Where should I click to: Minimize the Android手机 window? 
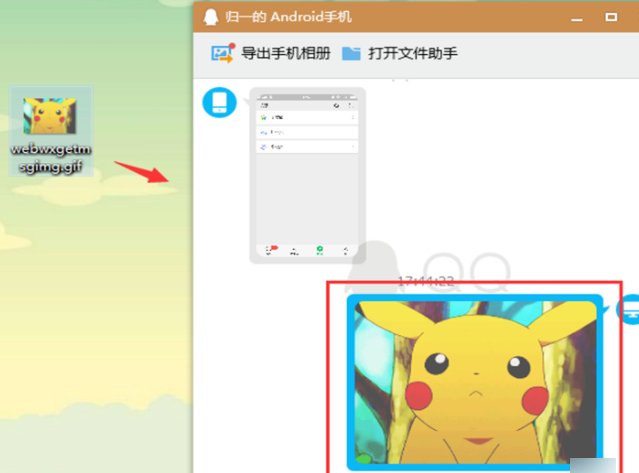577,18
